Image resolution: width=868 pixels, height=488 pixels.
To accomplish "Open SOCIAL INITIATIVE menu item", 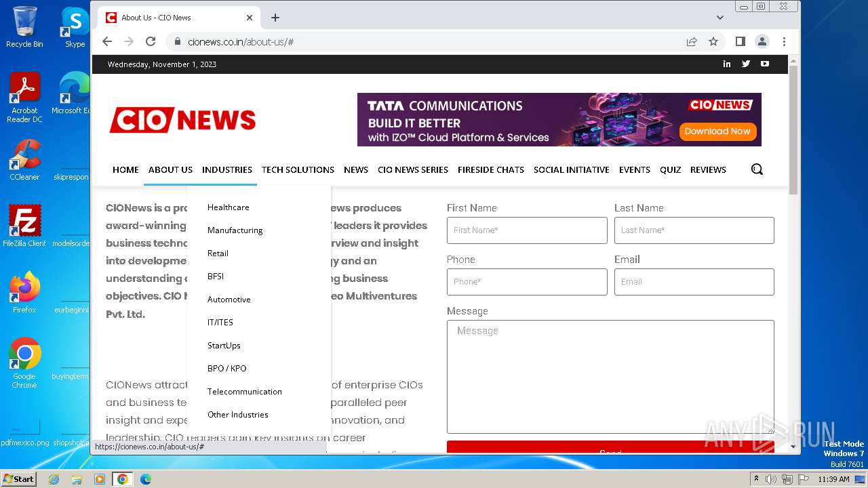I will 572,169.
